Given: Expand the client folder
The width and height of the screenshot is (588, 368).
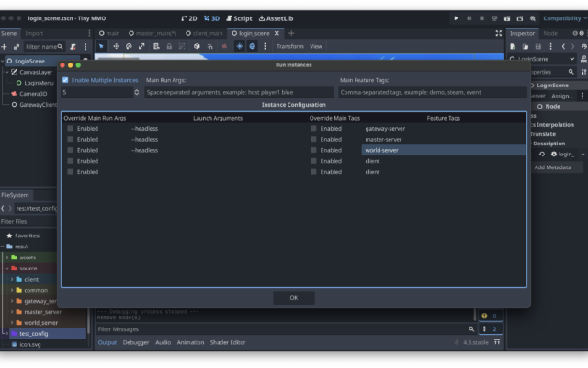Looking at the screenshot, I should [12, 280].
